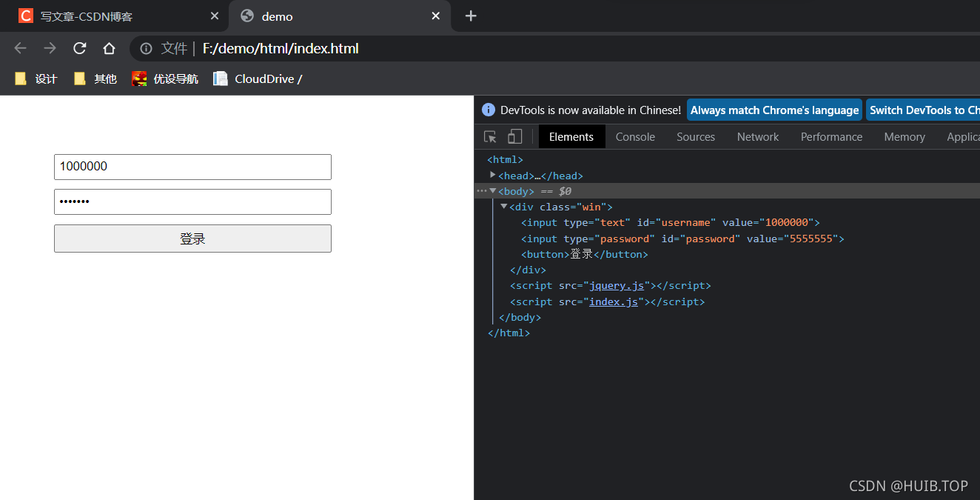980x500 pixels.
Task: Close the demo tab
Action: point(436,16)
